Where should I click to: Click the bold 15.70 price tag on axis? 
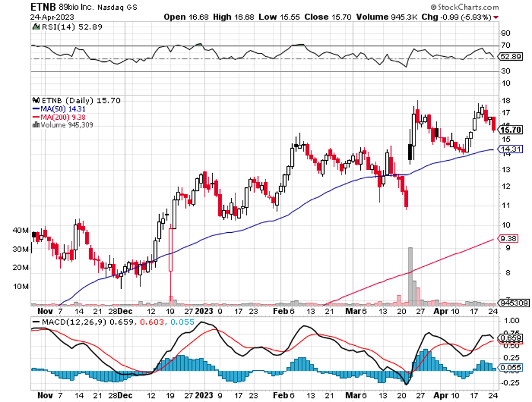click(510, 130)
